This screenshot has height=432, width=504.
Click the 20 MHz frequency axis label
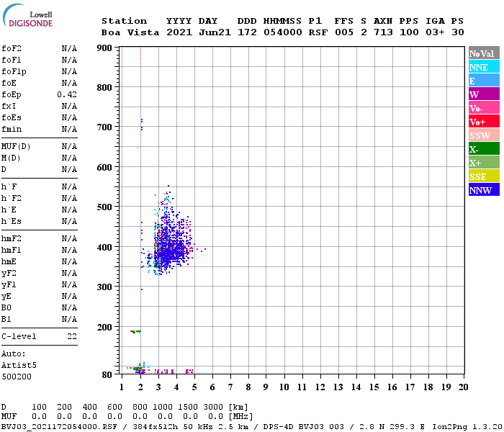click(x=463, y=387)
